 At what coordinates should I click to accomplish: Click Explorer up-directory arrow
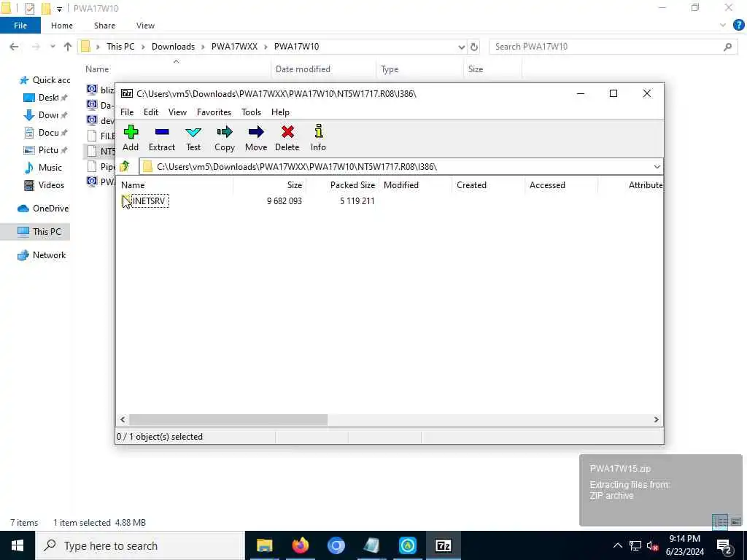68,47
